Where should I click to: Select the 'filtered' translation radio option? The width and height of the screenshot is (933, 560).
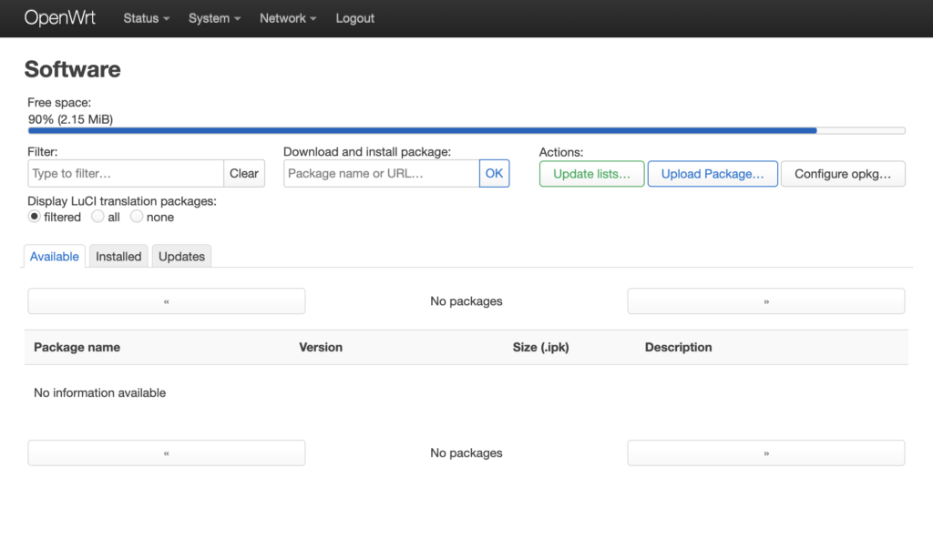(x=35, y=217)
